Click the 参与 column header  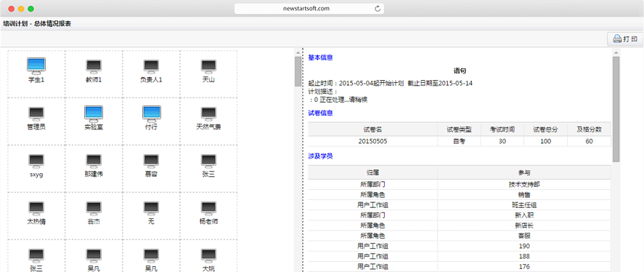pos(524,172)
